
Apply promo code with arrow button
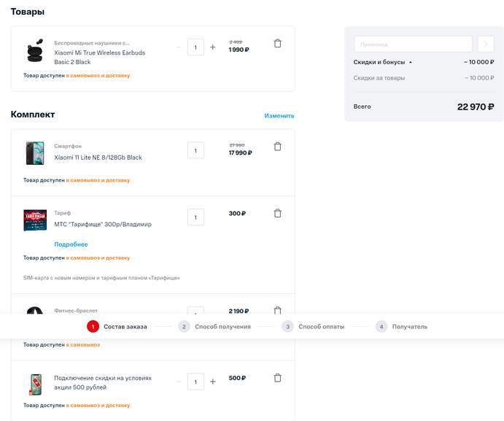click(x=486, y=45)
